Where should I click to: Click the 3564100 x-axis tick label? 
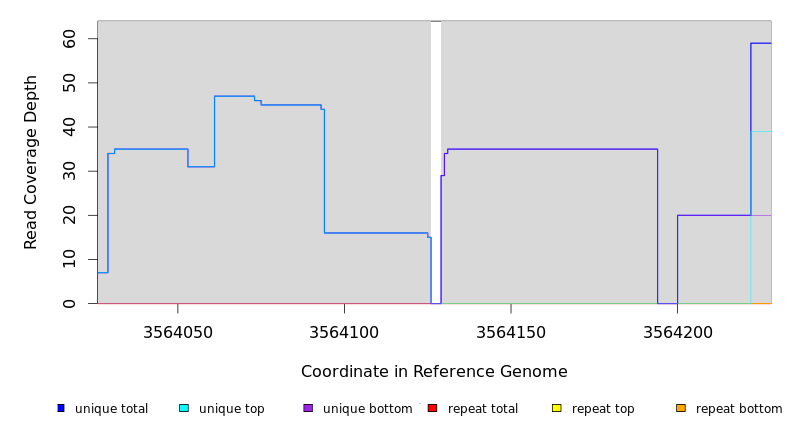click(x=344, y=332)
